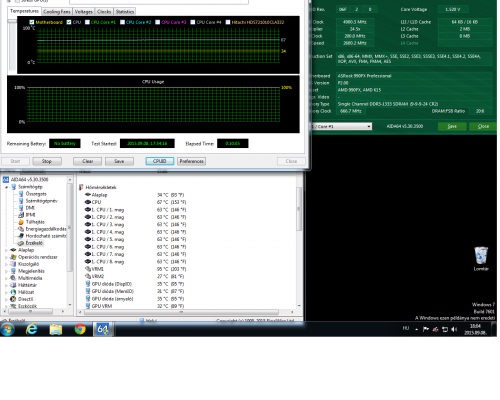Click the Hordozható számítógép laptop icon
The width and height of the screenshot is (500, 400).
(21, 236)
